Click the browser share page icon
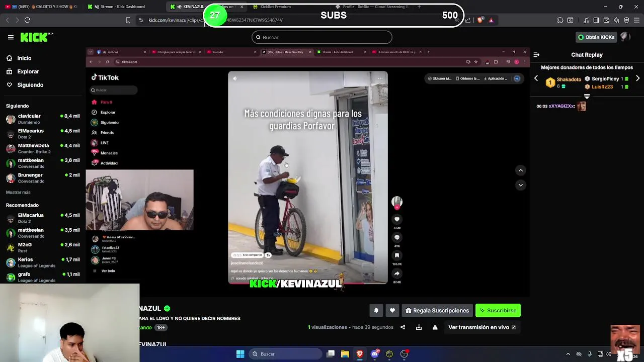This screenshot has width=644, height=362. coord(468,20)
